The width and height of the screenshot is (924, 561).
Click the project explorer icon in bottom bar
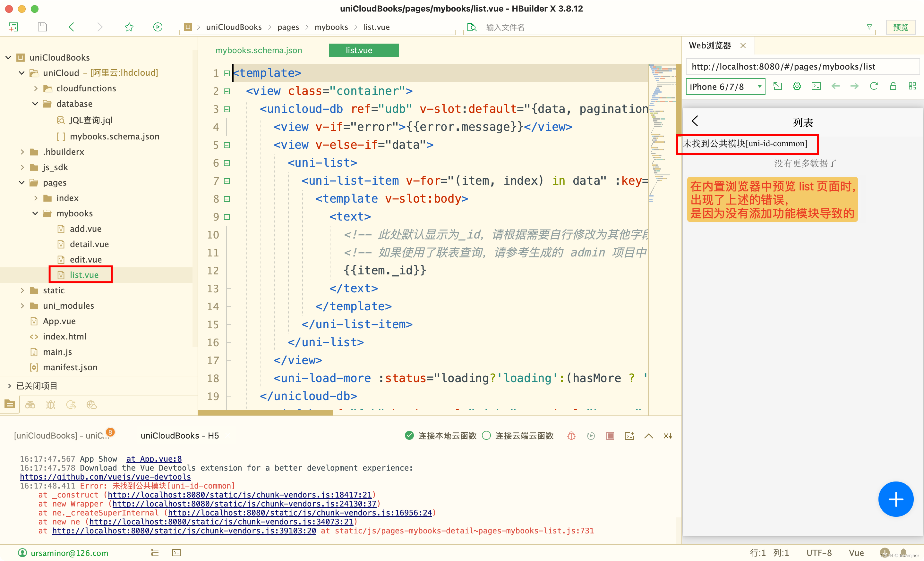[x=9, y=404]
